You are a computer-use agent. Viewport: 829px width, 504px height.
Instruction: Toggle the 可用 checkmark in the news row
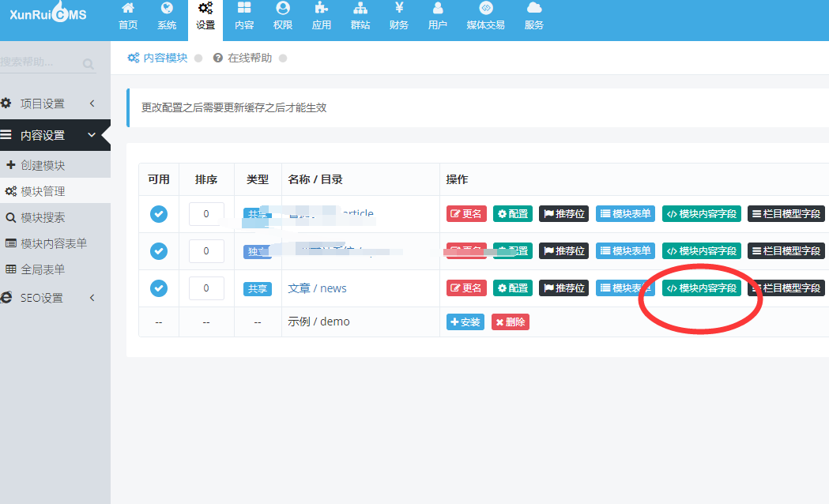click(x=159, y=288)
